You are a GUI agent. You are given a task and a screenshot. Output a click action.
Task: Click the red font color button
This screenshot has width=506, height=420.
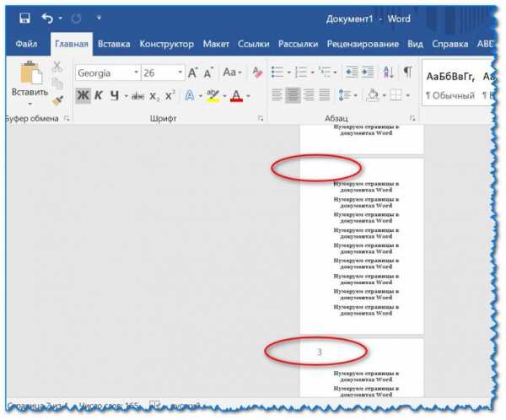click(236, 95)
